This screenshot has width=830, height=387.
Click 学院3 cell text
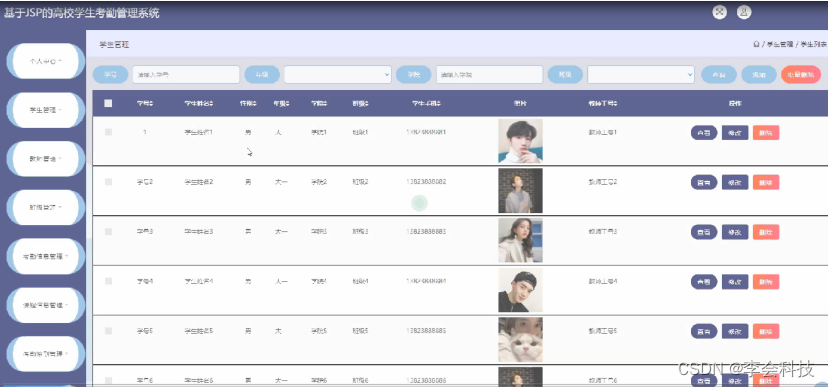pyautogui.click(x=319, y=231)
